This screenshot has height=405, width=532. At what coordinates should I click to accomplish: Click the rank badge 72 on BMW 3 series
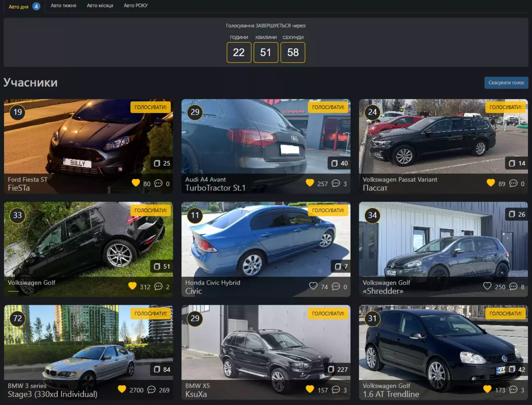pyautogui.click(x=18, y=318)
